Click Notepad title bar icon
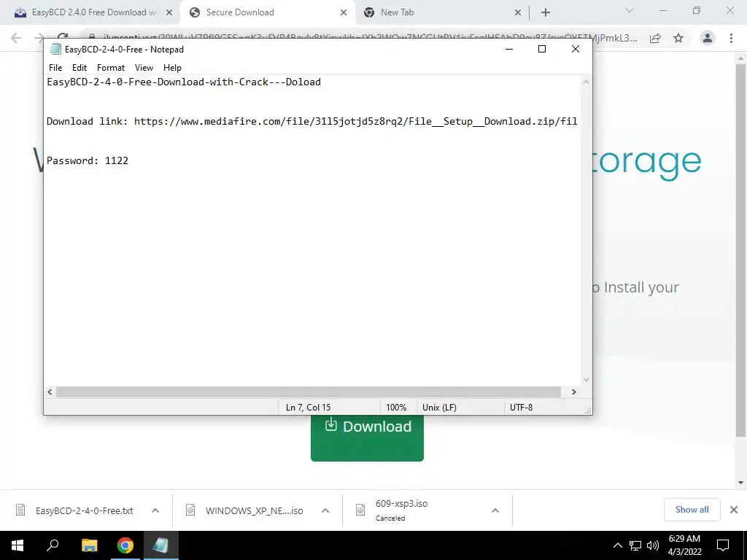 pyautogui.click(x=55, y=49)
